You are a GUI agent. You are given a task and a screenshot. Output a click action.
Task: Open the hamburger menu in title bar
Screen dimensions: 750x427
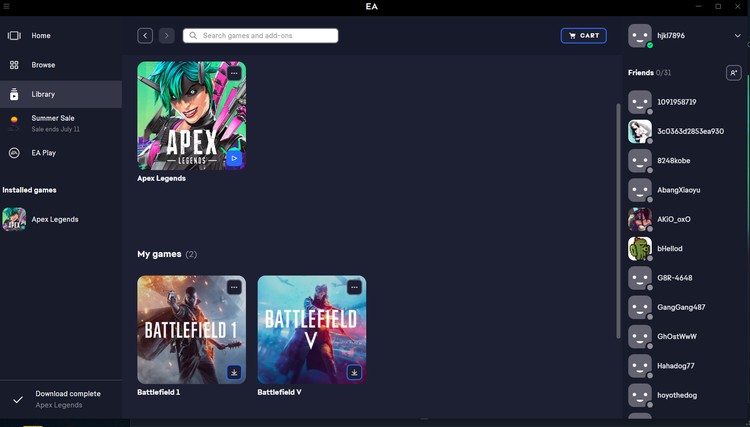pyautogui.click(x=6, y=6)
